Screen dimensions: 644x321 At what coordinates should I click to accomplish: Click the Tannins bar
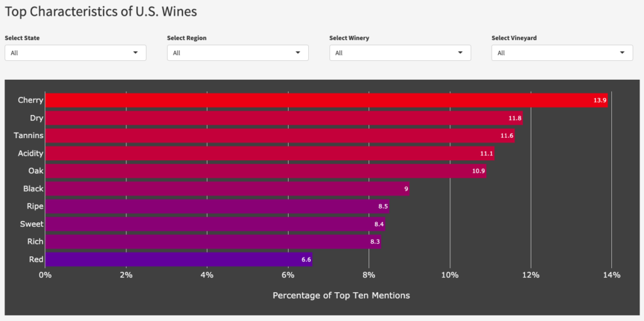[x=280, y=136]
